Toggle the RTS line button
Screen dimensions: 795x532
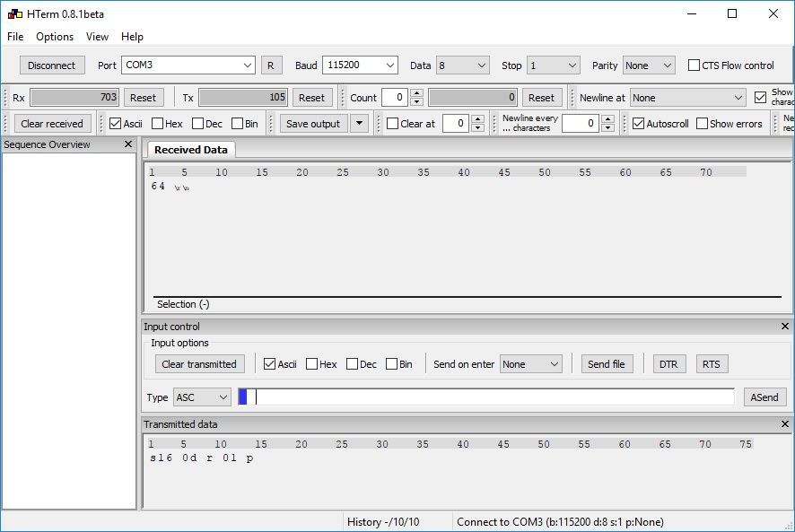click(x=712, y=364)
